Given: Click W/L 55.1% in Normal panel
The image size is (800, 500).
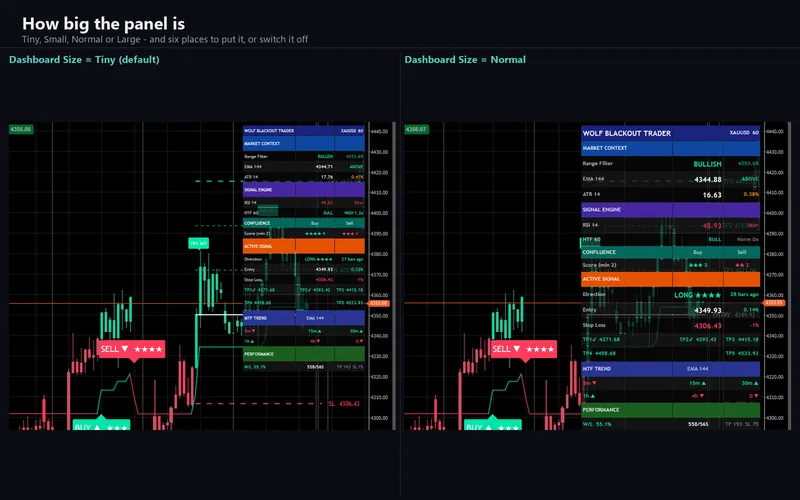Looking at the screenshot, I should 596,424.
